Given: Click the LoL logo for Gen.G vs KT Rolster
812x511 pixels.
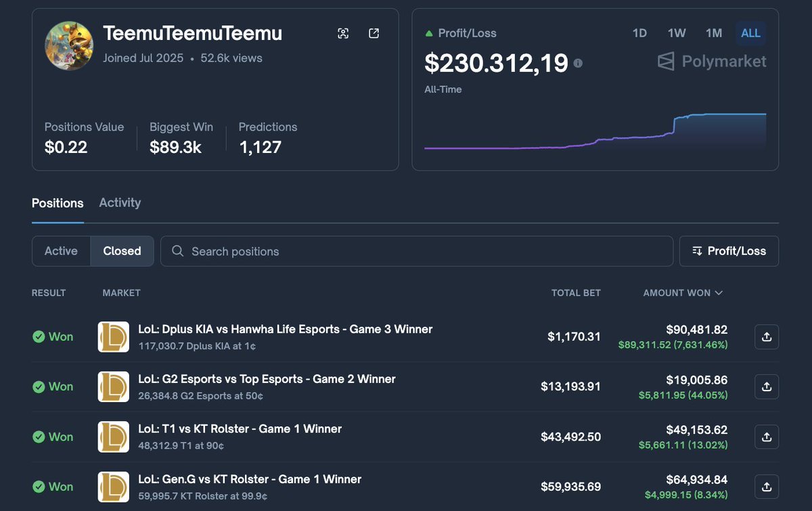Looking at the screenshot, I should coord(114,487).
